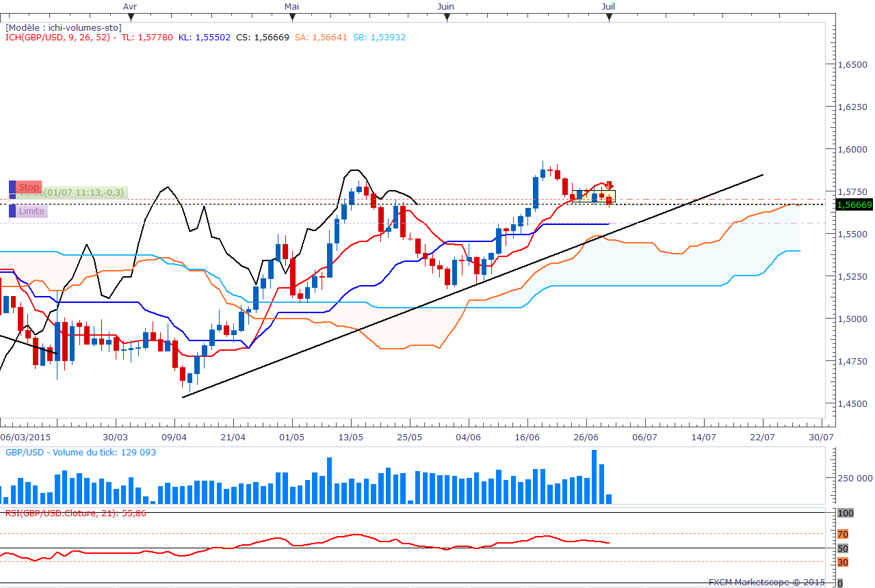Select the Juin month marker triangle
The image size is (875, 588).
tap(447, 16)
